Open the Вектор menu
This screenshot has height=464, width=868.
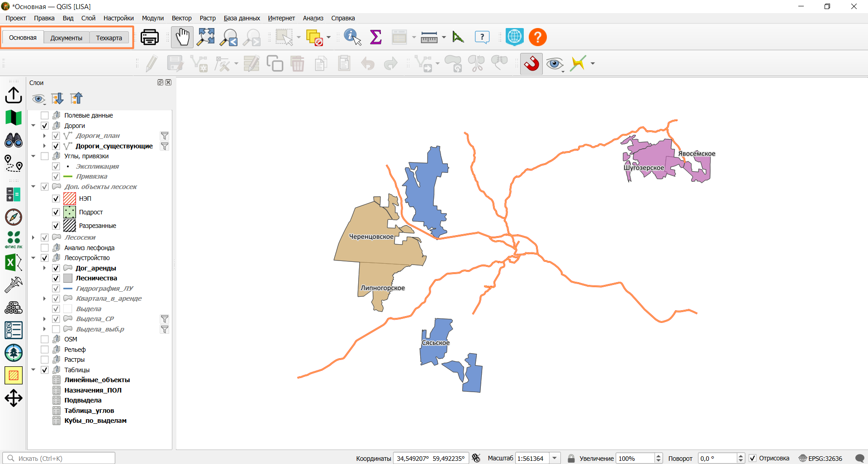[x=181, y=18]
